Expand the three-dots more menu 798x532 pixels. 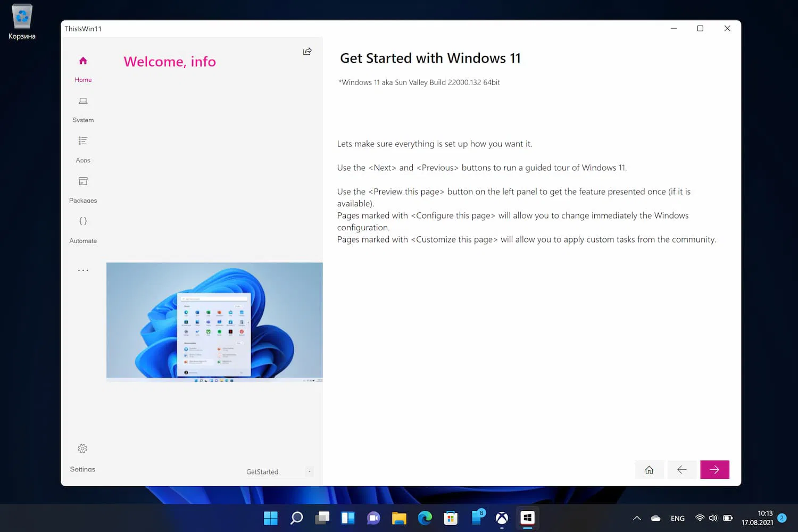[83, 270]
